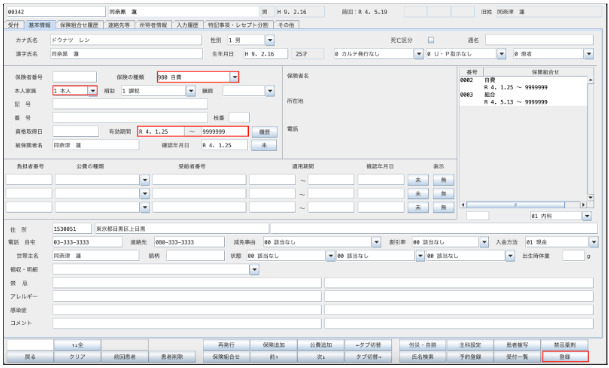The image size is (609, 368).
Task: Click the 世帯主名 input field
Action: point(96,256)
